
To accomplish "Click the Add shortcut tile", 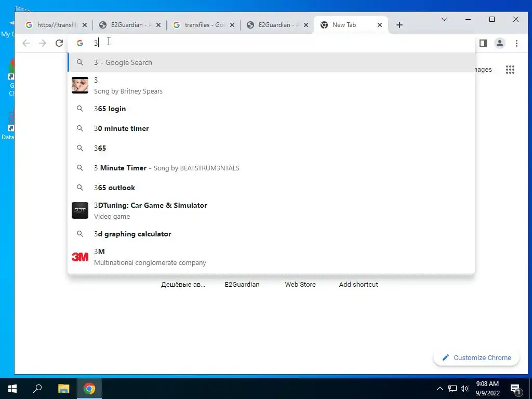I will pos(358,285).
